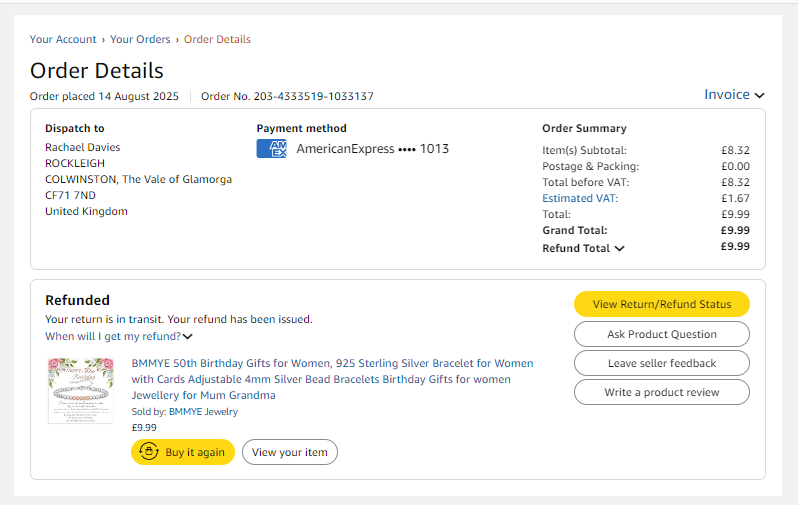Go to Your Account breadcrumb

tap(63, 40)
